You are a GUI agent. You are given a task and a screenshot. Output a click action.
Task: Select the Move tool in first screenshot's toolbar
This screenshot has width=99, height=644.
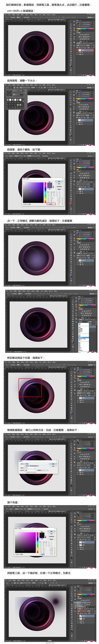point(71,22)
